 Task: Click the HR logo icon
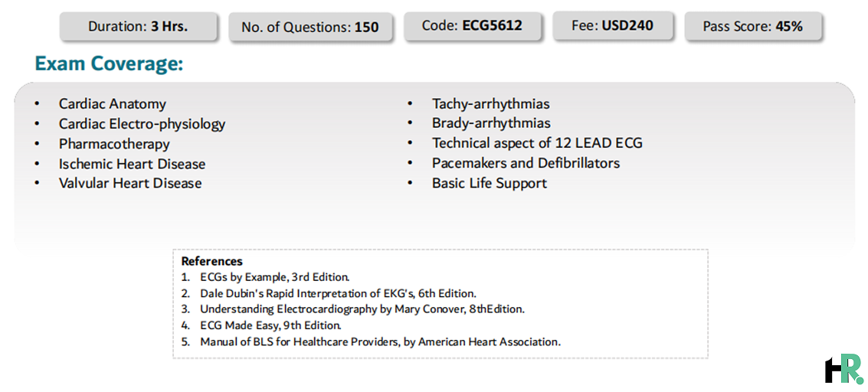(843, 369)
